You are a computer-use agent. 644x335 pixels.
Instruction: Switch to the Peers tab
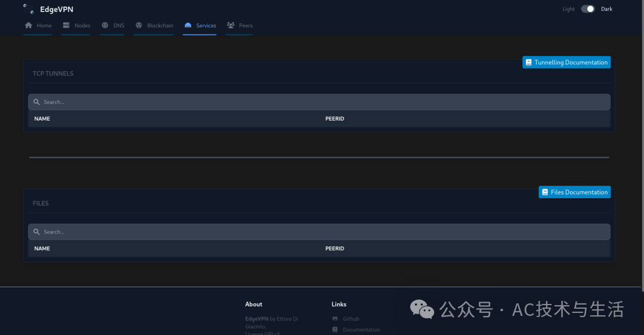(x=246, y=26)
